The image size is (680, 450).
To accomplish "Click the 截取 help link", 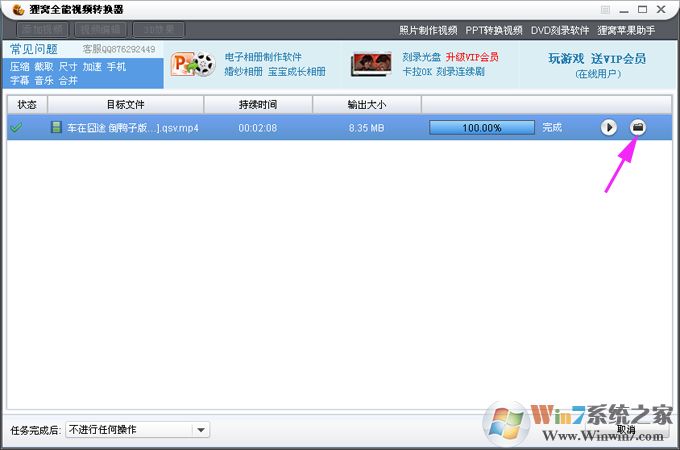I will 44,66.
